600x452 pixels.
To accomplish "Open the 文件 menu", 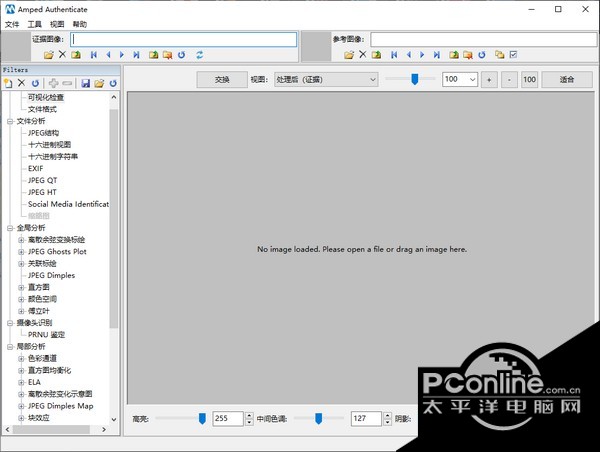I will 12,24.
